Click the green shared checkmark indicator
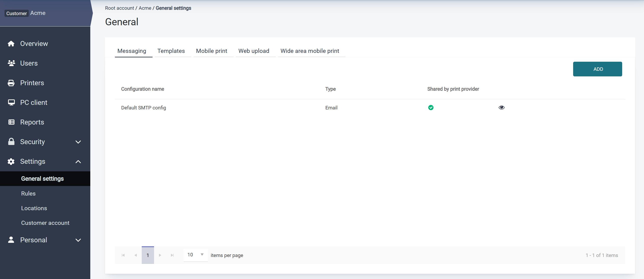The image size is (644, 279). 431,108
